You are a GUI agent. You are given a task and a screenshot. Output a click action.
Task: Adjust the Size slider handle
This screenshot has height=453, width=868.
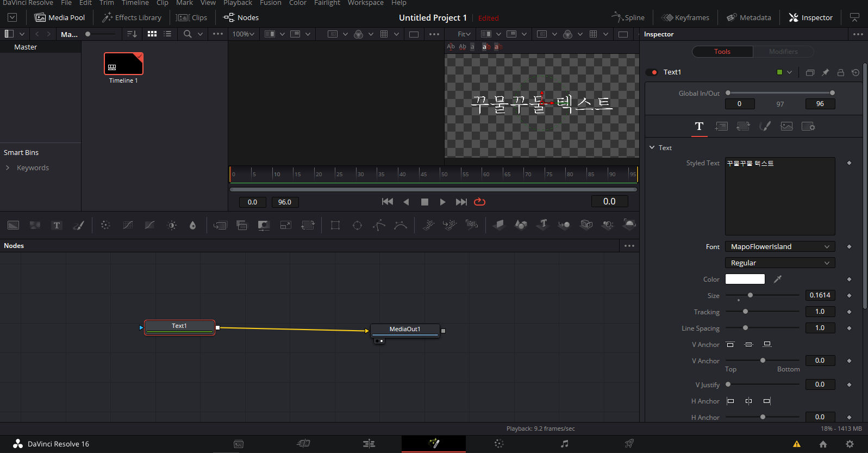coord(750,295)
